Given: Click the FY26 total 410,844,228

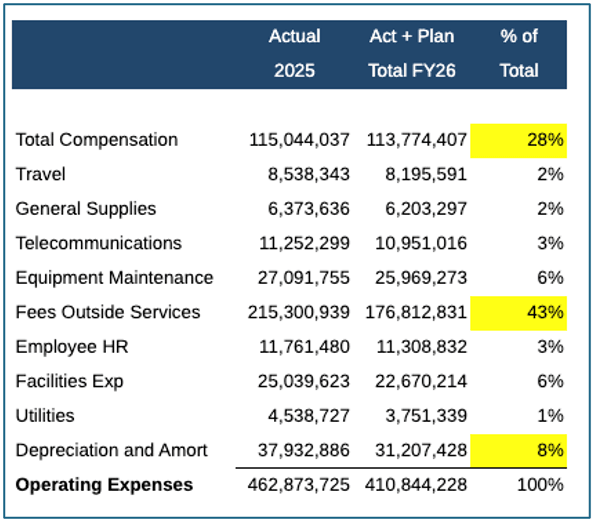Looking at the screenshot, I should pyautogui.click(x=416, y=485).
